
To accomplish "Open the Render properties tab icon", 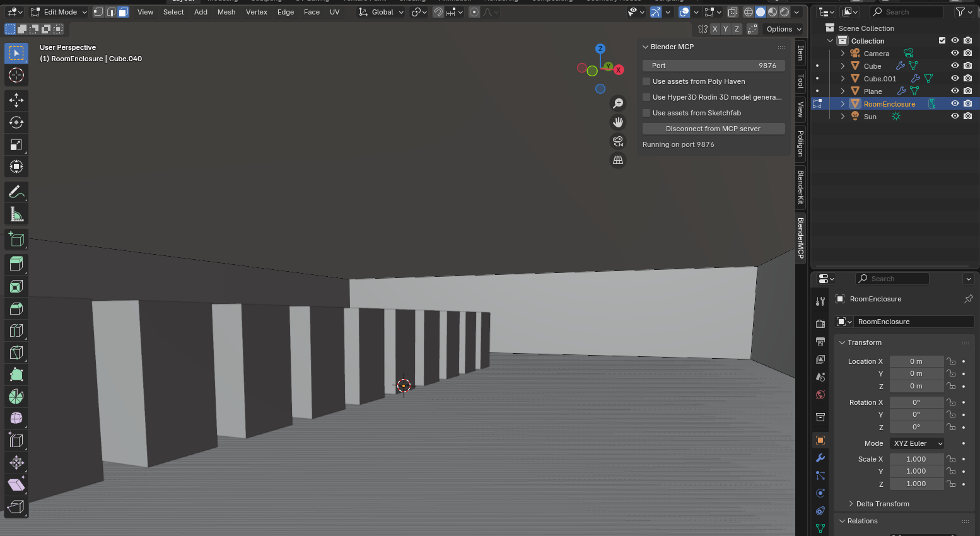I will pyautogui.click(x=820, y=323).
